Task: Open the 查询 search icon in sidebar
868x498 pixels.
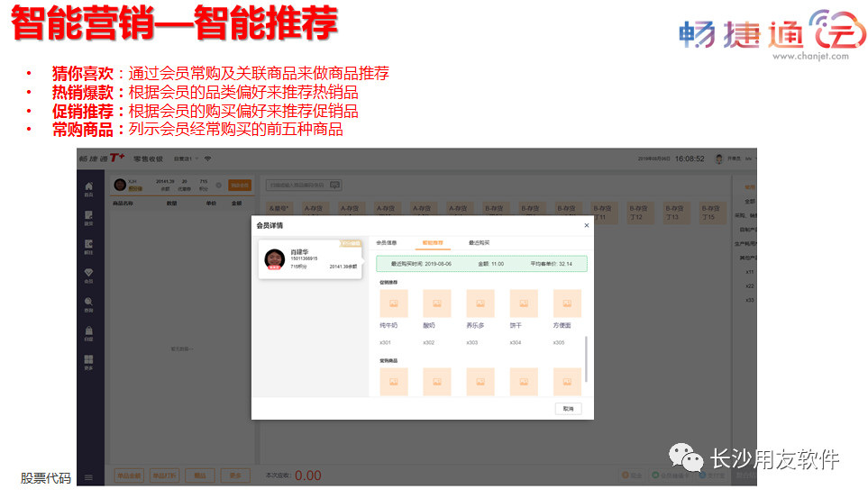Action: click(88, 304)
